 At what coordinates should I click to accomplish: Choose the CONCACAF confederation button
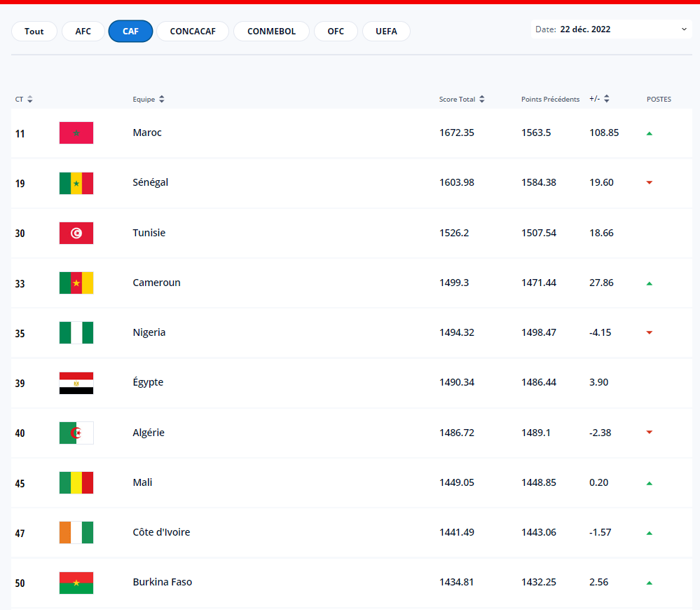193,32
